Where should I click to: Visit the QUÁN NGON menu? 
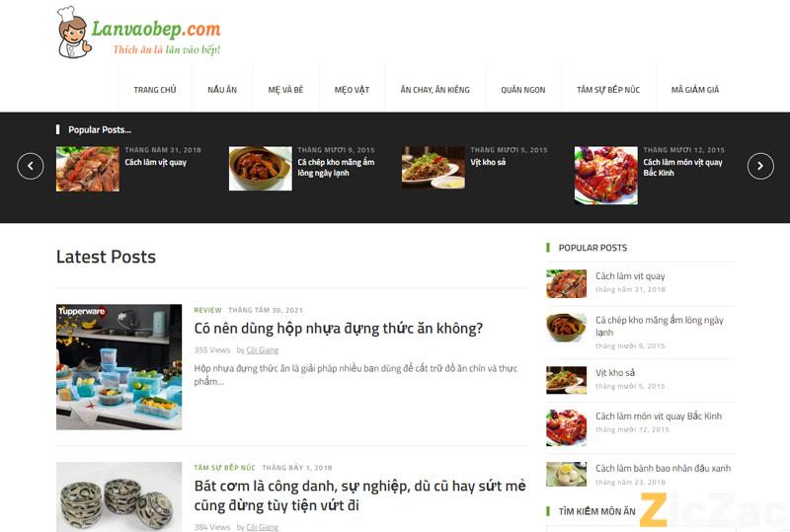[523, 90]
